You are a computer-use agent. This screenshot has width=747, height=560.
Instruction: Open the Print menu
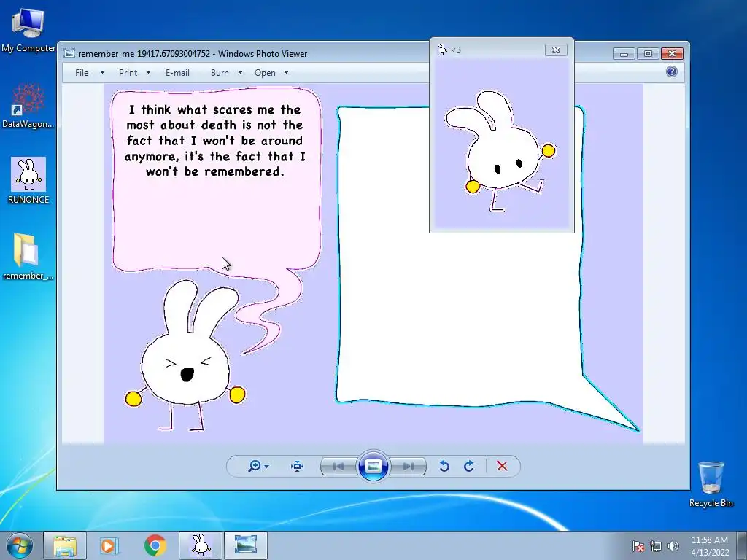click(128, 73)
